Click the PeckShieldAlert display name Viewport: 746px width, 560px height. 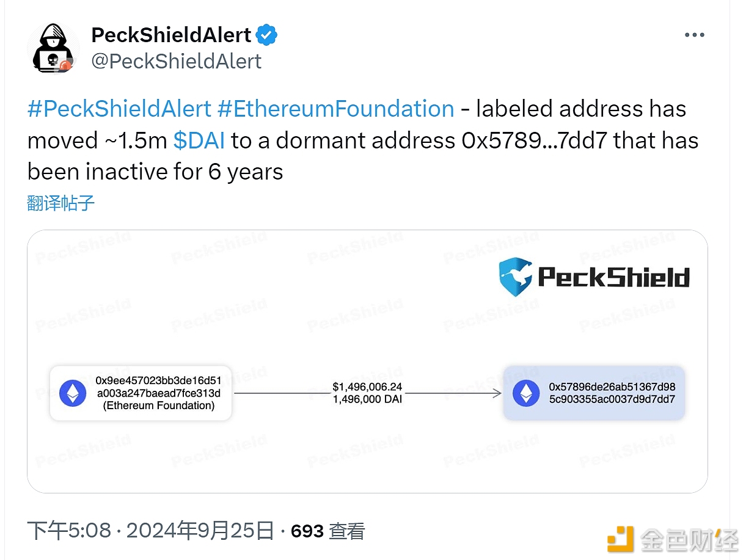click(171, 35)
